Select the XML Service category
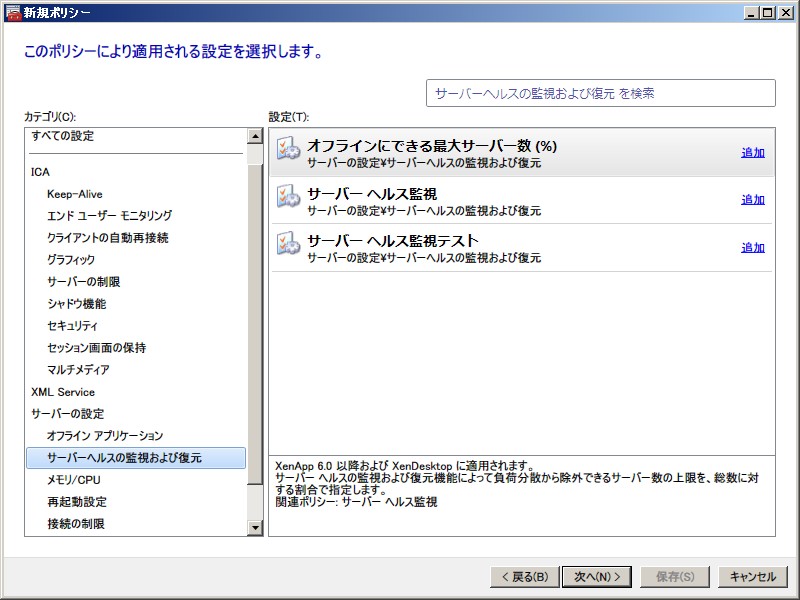 63,392
